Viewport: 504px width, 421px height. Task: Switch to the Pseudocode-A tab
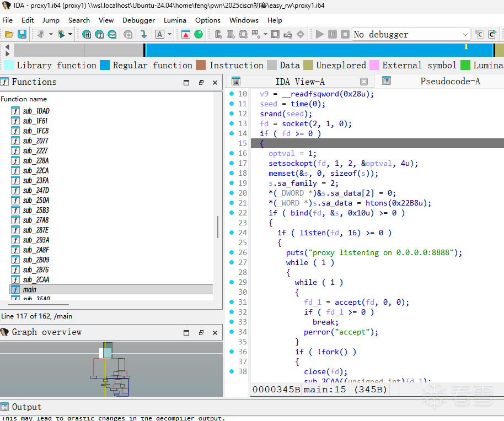coord(449,82)
